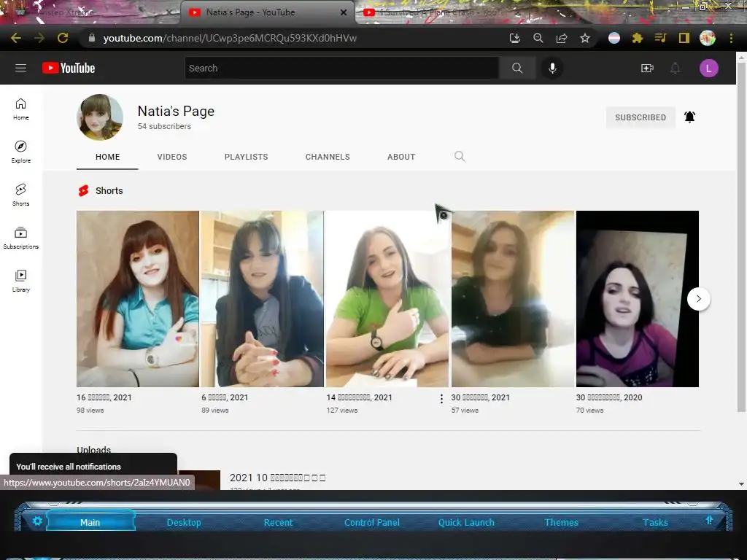Select Main in the bottom dock

tap(90, 522)
